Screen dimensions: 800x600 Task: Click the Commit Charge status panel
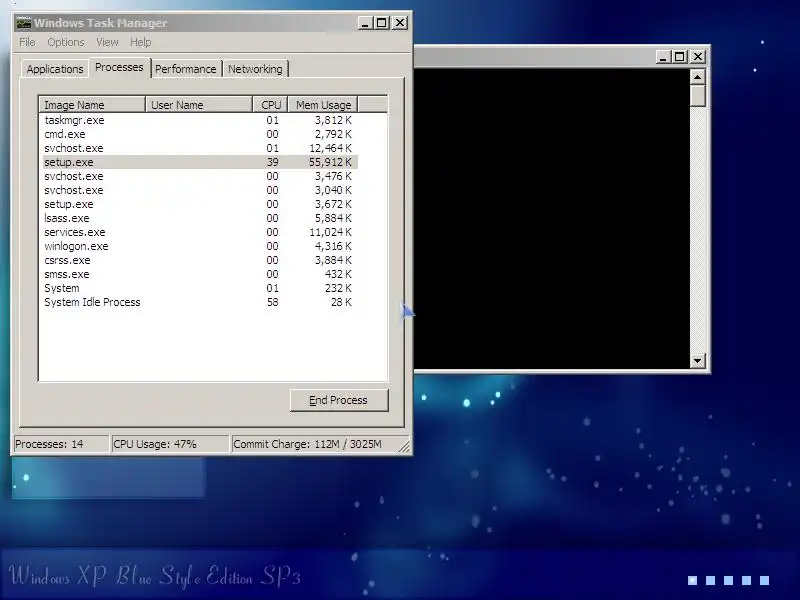point(316,444)
